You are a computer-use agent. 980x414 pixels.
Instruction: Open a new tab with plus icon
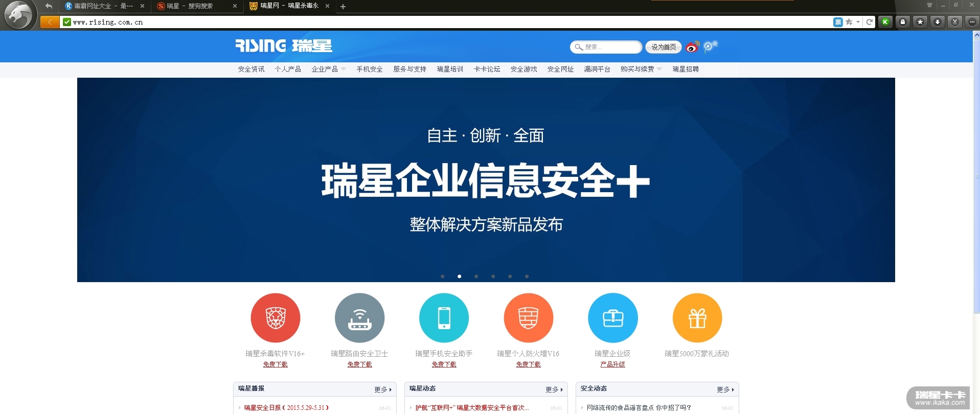point(343,7)
